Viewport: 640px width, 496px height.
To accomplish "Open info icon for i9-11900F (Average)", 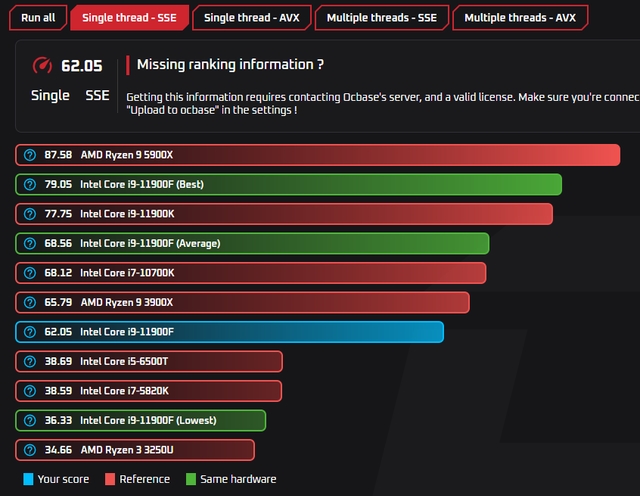I will [30, 244].
